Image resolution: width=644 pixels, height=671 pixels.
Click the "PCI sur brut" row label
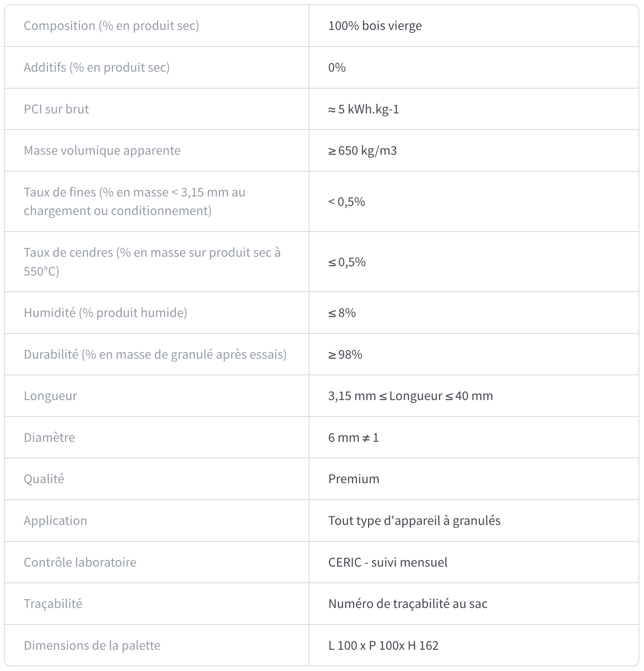pos(56,109)
